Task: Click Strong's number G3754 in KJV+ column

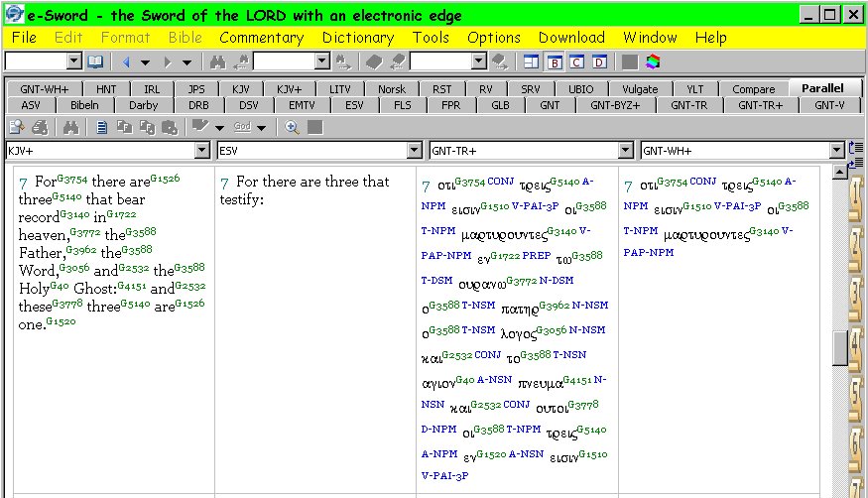Action: tap(72, 180)
